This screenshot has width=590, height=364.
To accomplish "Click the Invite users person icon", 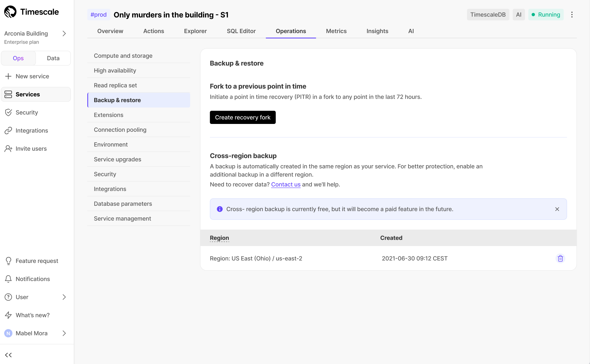I will click(8, 149).
